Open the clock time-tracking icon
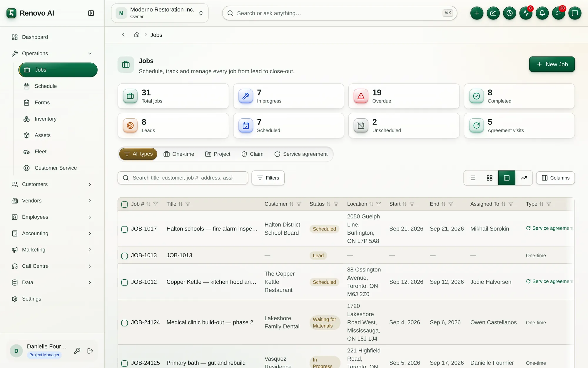Image resolution: width=588 pixels, height=368 pixels. [x=510, y=13]
